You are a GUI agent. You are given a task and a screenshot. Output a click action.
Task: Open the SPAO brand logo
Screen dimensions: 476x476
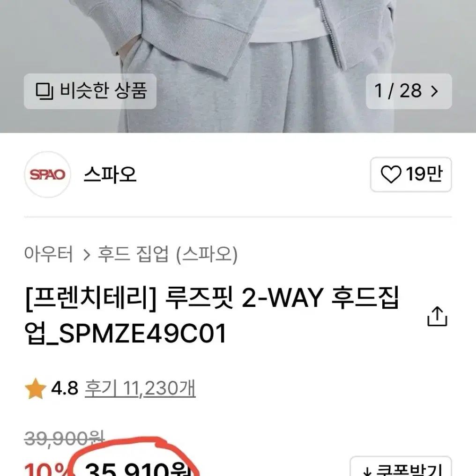point(47,175)
